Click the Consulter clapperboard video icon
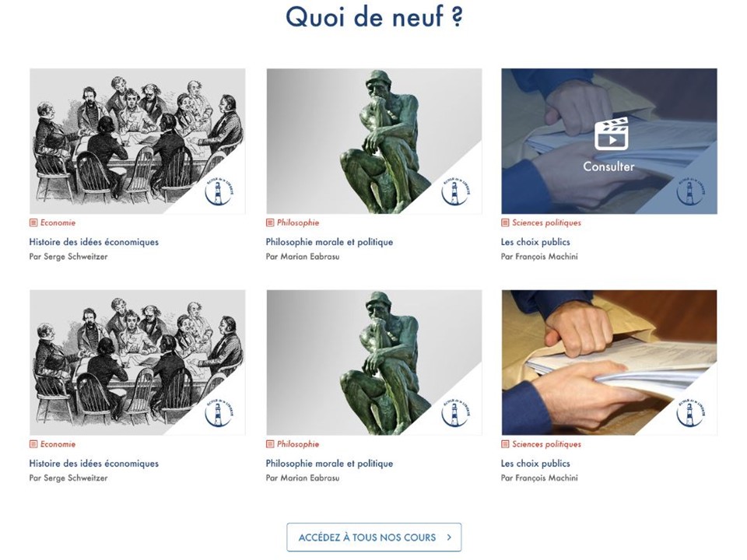 [x=612, y=134]
